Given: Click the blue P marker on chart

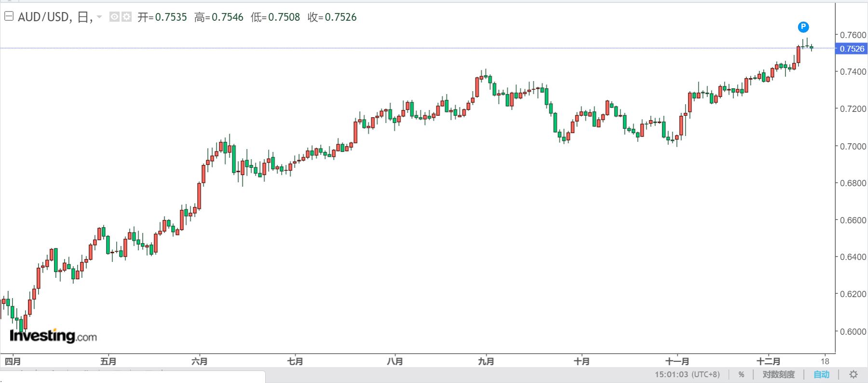Looking at the screenshot, I should (803, 27).
